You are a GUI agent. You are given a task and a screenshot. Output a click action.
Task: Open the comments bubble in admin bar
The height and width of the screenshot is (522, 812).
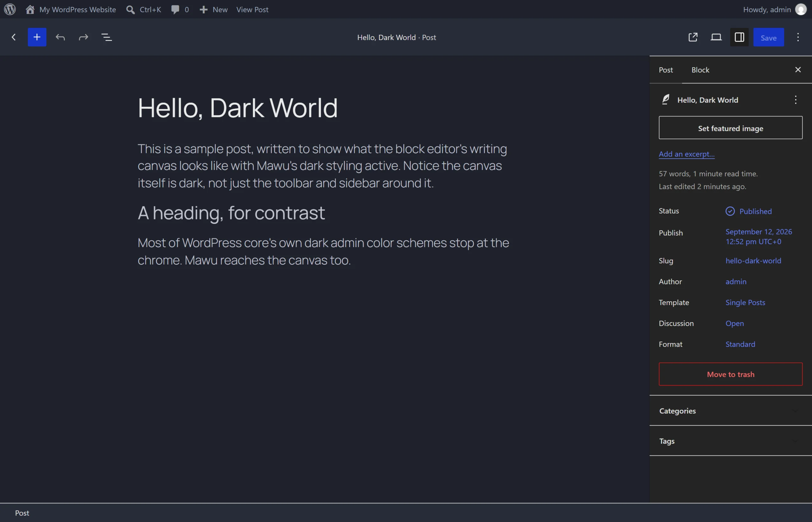click(180, 9)
